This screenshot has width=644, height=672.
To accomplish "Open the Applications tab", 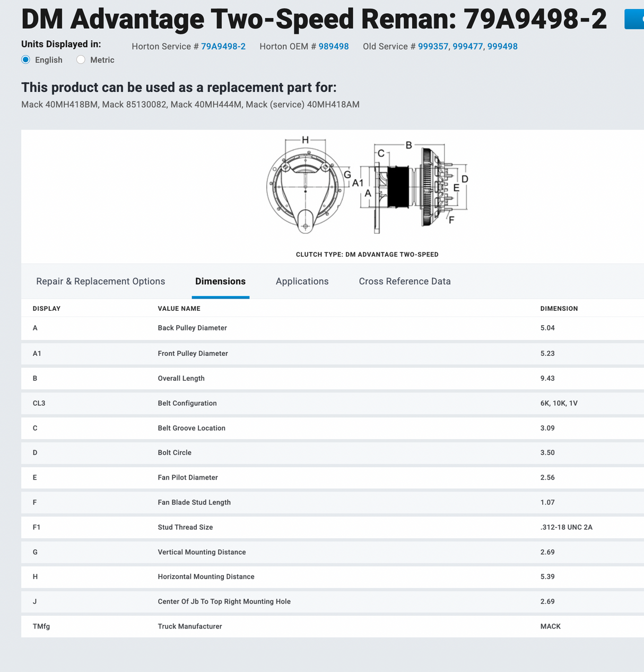I will point(302,282).
